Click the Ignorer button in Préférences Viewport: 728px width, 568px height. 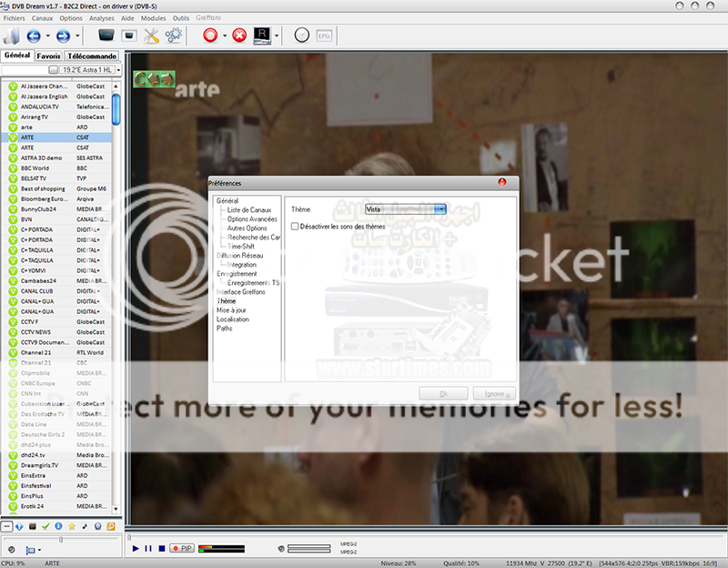pyautogui.click(x=494, y=393)
